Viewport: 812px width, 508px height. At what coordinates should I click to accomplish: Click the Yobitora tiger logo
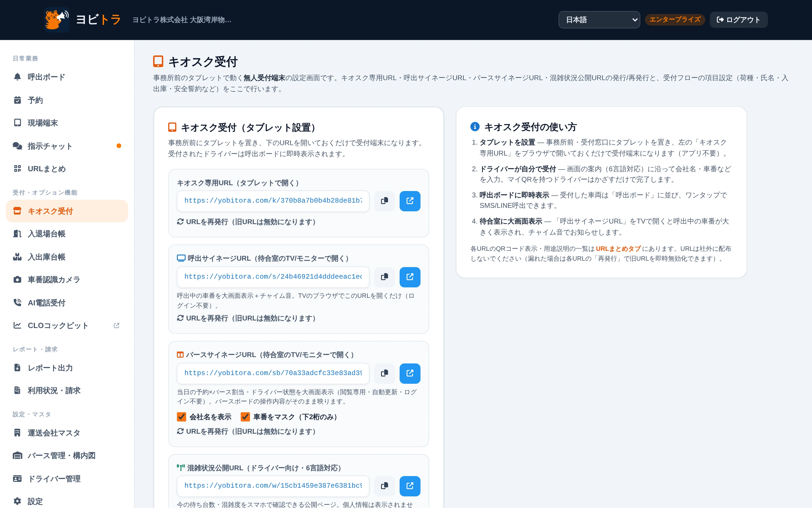(x=57, y=20)
